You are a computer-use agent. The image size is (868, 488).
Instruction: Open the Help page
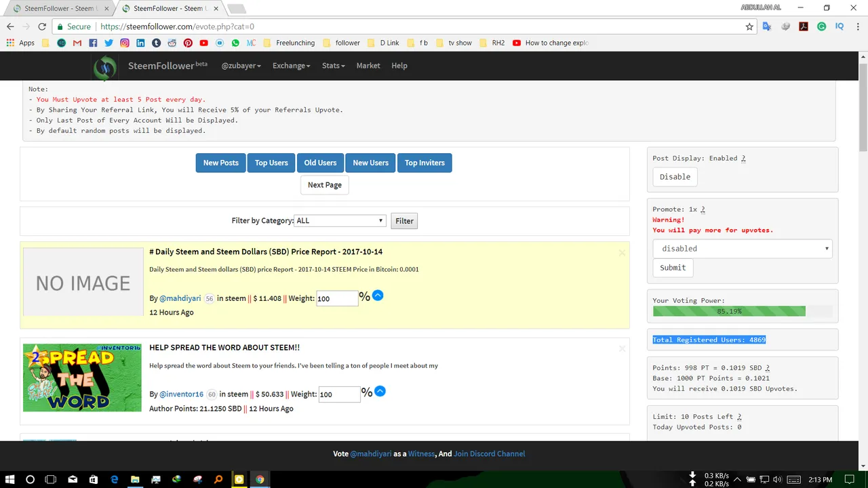(399, 66)
